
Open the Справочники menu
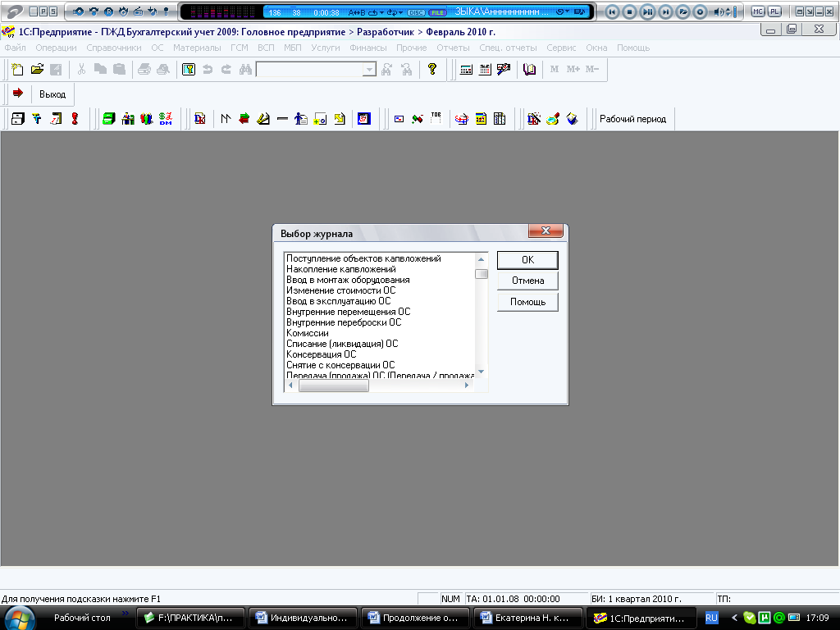point(114,48)
